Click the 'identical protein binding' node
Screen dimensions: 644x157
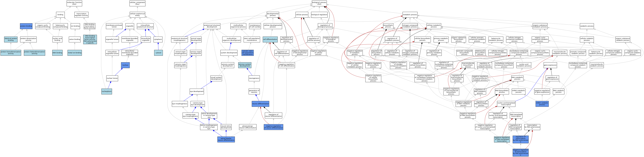point(11,39)
